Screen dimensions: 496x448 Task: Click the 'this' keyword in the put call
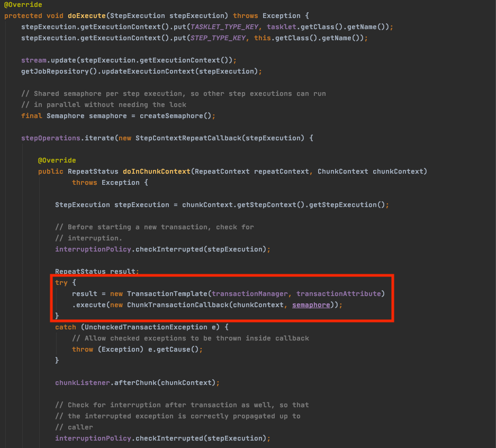pyautogui.click(x=263, y=38)
